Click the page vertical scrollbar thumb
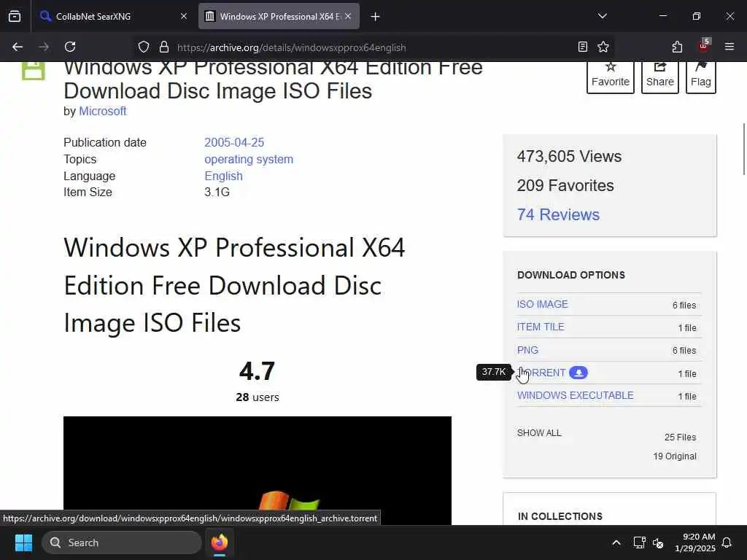 [x=743, y=149]
